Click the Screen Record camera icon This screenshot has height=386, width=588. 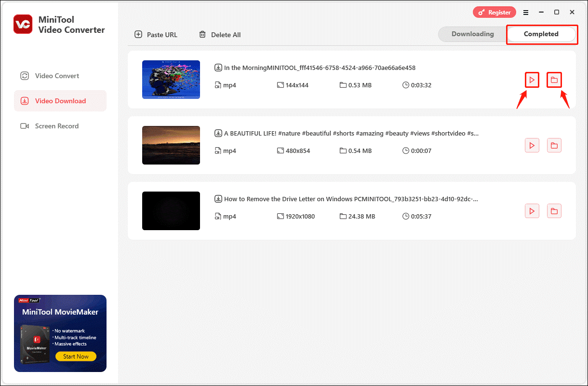(25, 126)
